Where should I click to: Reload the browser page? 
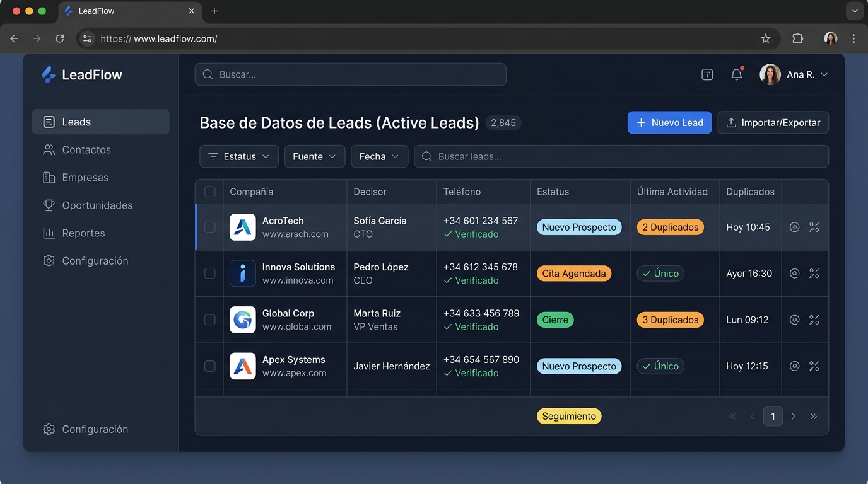tap(60, 38)
